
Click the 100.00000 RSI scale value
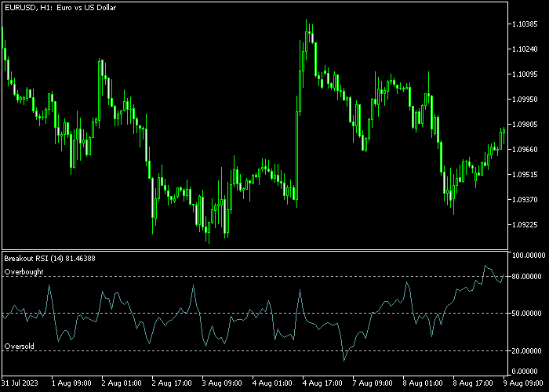[529, 256]
